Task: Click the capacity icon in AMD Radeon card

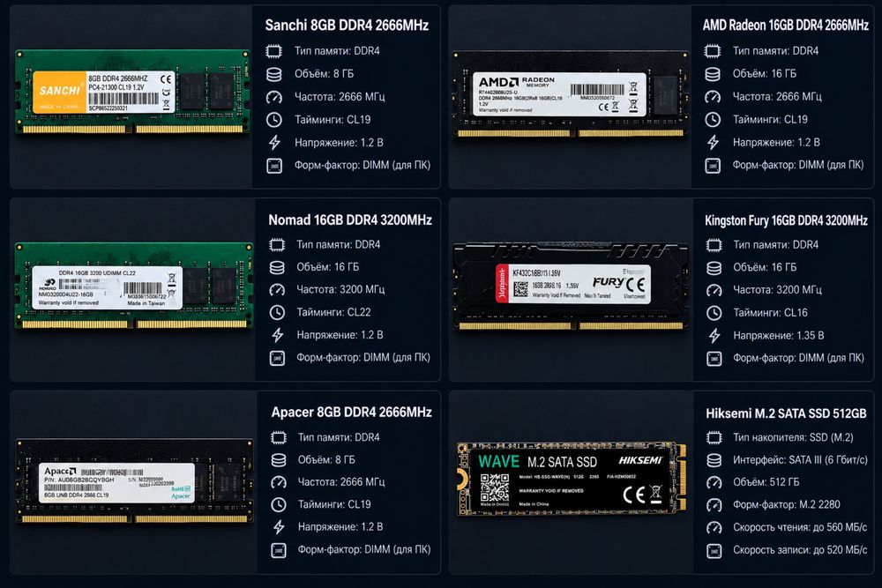Action: [713, 74]
